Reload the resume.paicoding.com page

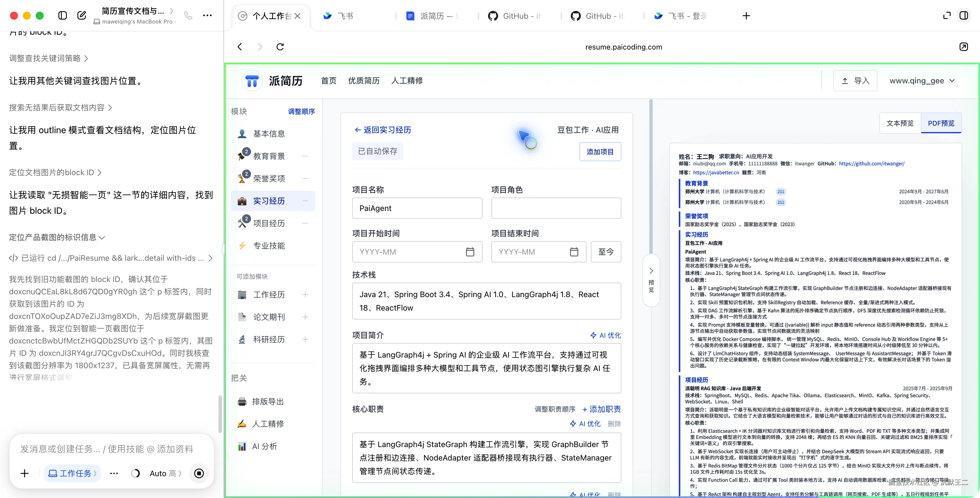[280, 47]
